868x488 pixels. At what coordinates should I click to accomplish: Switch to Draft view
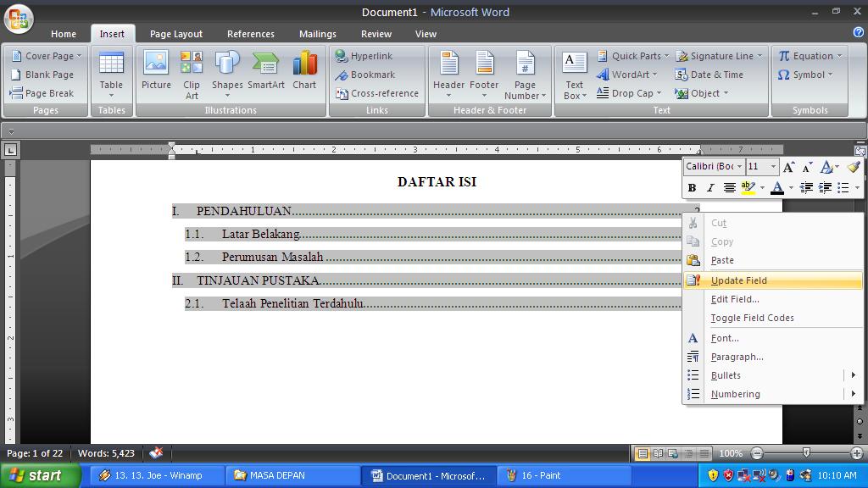[x=704, y=454]
